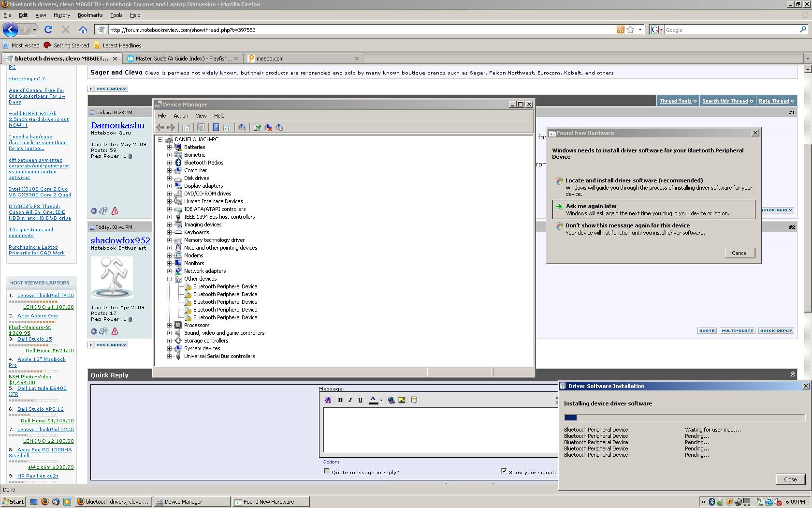
Task: Click the Properties icon in Device Manager toolbar
Action: [201, 127]
